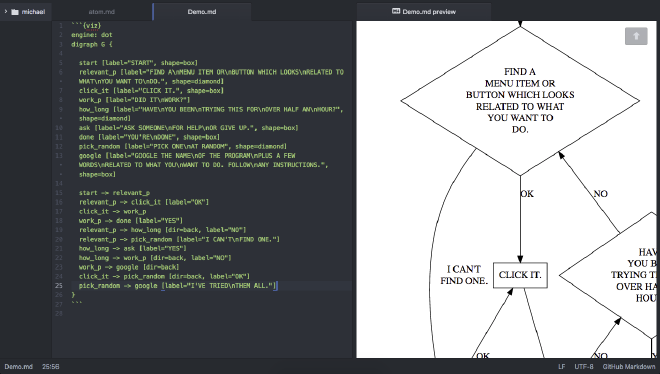Image resolution: width=660 pixels, height=374 pixels.
Task: Click the 'how_long -> ask' code line
Action: (133, 249)
